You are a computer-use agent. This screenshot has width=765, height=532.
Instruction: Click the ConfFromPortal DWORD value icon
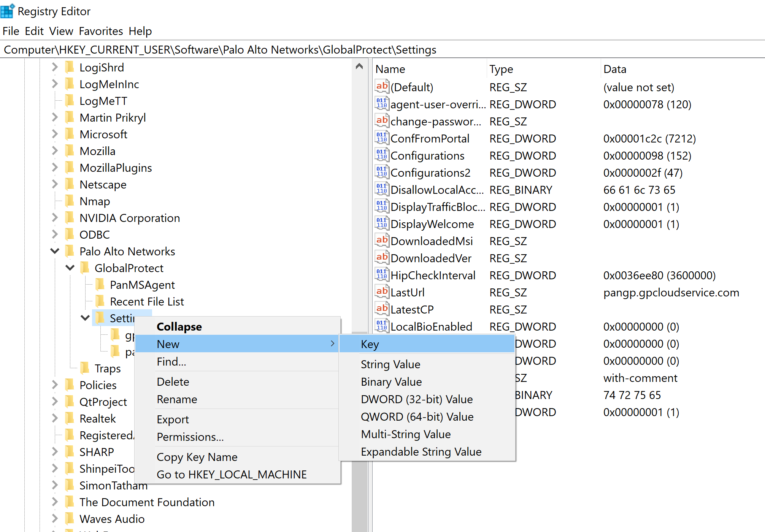pos(382,138)
